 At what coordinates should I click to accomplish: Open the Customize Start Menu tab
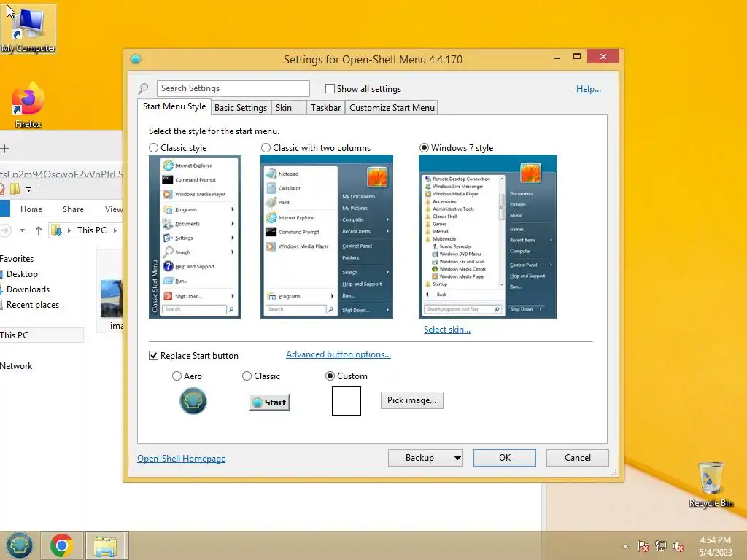[x=392, y=108]
